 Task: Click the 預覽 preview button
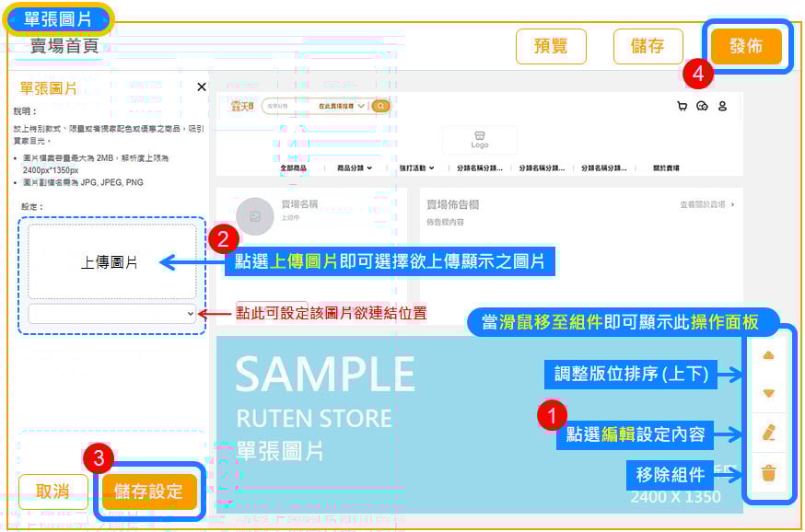point(551,46)
